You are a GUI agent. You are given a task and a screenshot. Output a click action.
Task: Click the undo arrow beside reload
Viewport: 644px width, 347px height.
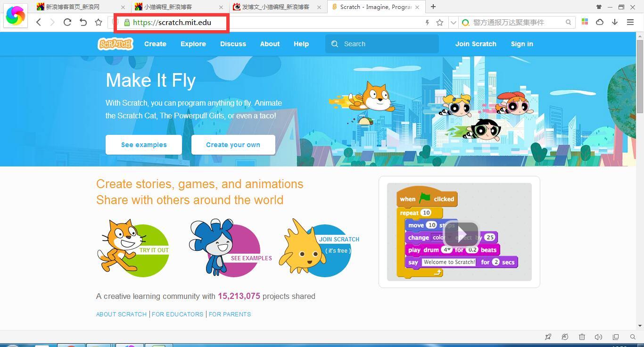click(83, 22)
